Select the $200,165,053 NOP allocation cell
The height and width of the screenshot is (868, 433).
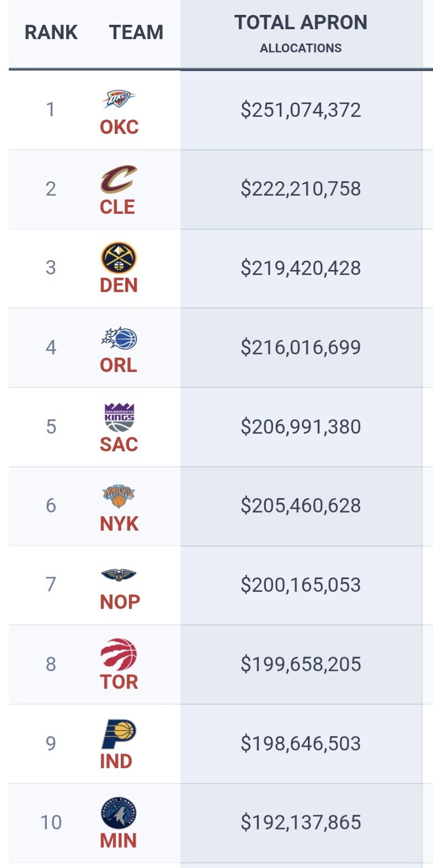(301, 585)
